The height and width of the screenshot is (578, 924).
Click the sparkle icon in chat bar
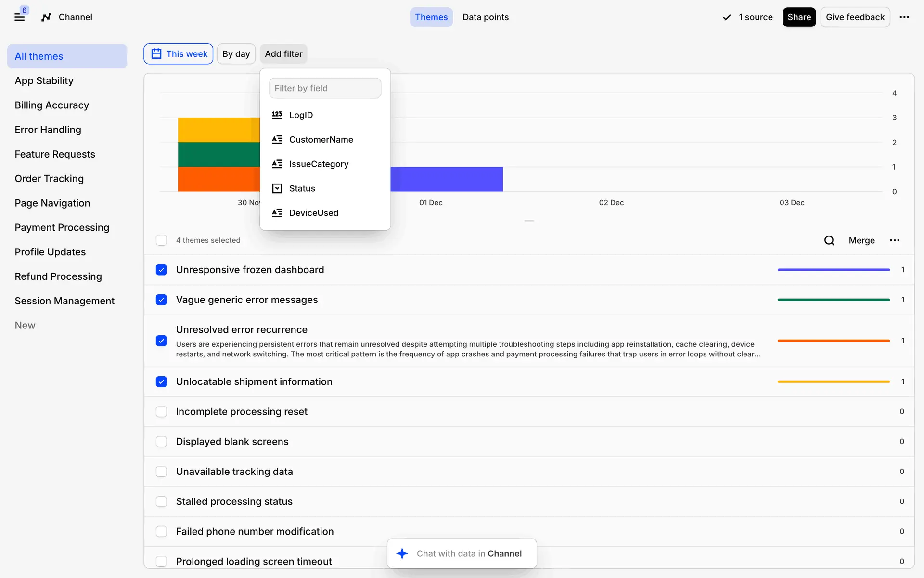coord(402,553)
